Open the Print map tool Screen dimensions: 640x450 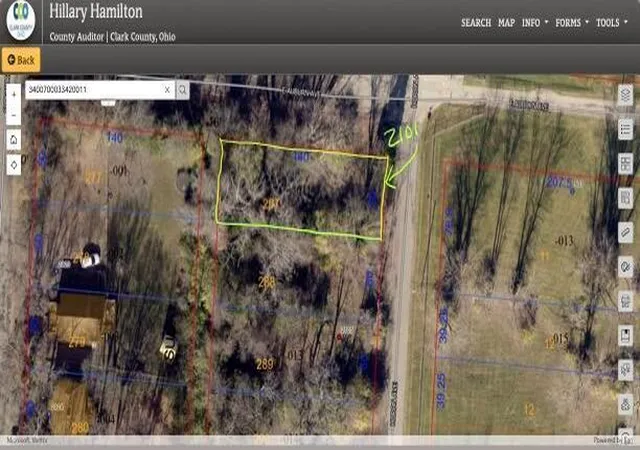(625, 301)
